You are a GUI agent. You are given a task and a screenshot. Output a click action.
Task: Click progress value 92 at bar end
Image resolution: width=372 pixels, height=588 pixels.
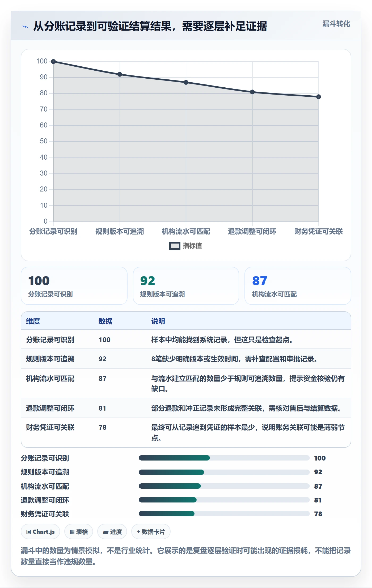click(x=318, y=472)
